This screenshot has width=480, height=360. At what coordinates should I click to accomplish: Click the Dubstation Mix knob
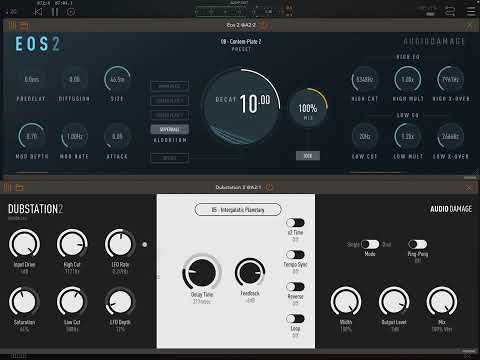pyautogui.click(x=442, y=302)
